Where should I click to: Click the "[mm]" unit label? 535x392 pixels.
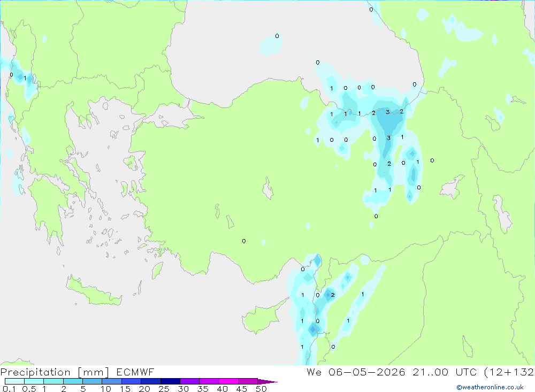pos(94,372)
